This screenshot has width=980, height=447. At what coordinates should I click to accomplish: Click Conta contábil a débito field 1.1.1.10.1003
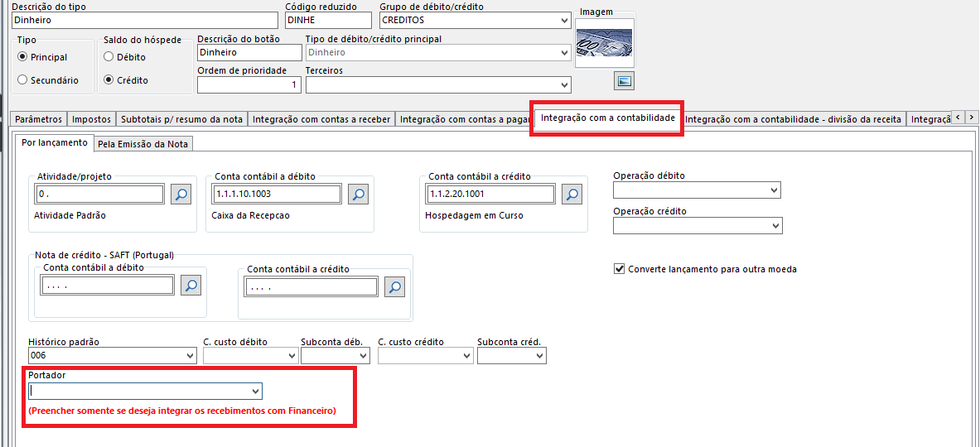[276, 195]
